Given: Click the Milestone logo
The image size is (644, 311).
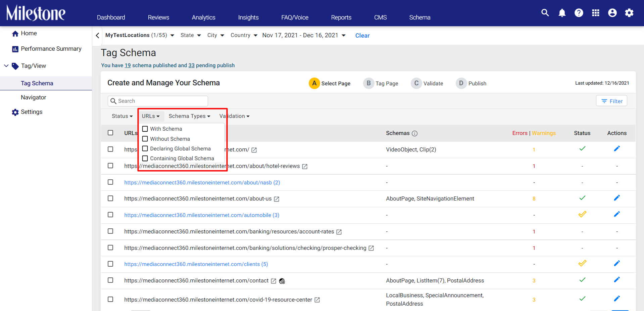Looking at the screenshot, I should pyautogui.click(x=36, y=13).
